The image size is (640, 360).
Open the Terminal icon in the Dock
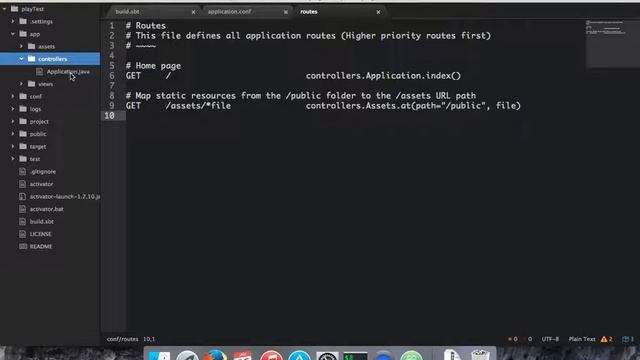[x=355, y=356]
